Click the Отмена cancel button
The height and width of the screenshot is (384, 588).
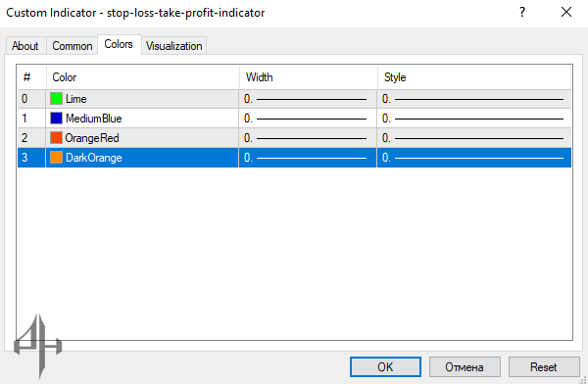click(465, 366)
